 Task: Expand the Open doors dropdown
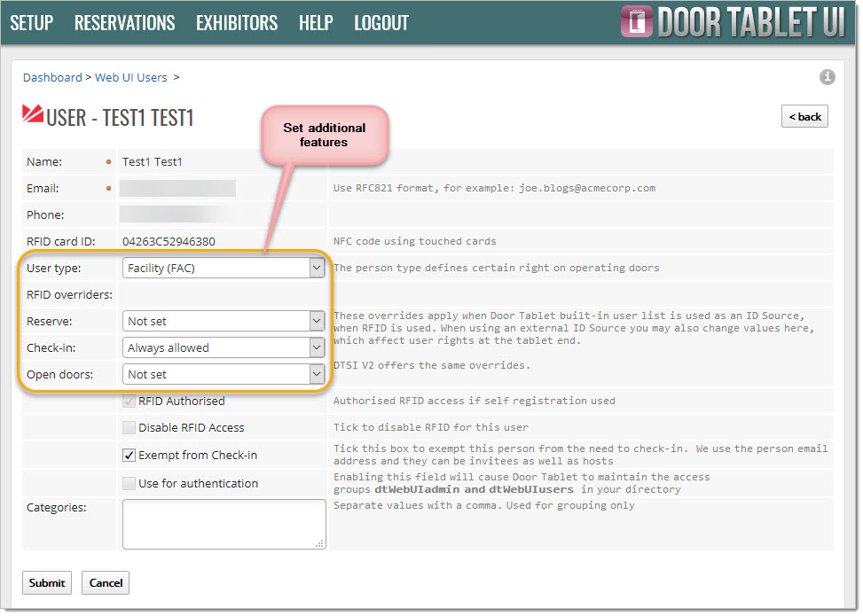(x=224, y=375)
